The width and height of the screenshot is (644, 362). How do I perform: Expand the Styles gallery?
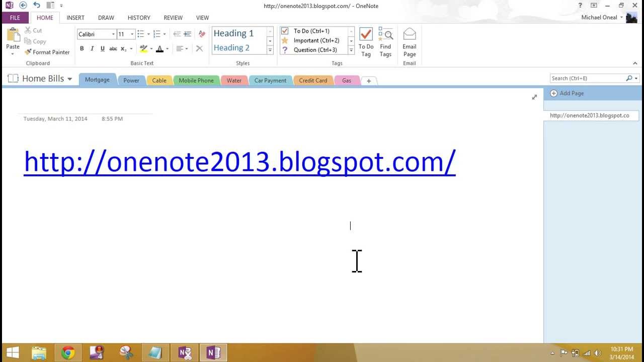click(x=270, y=50)
